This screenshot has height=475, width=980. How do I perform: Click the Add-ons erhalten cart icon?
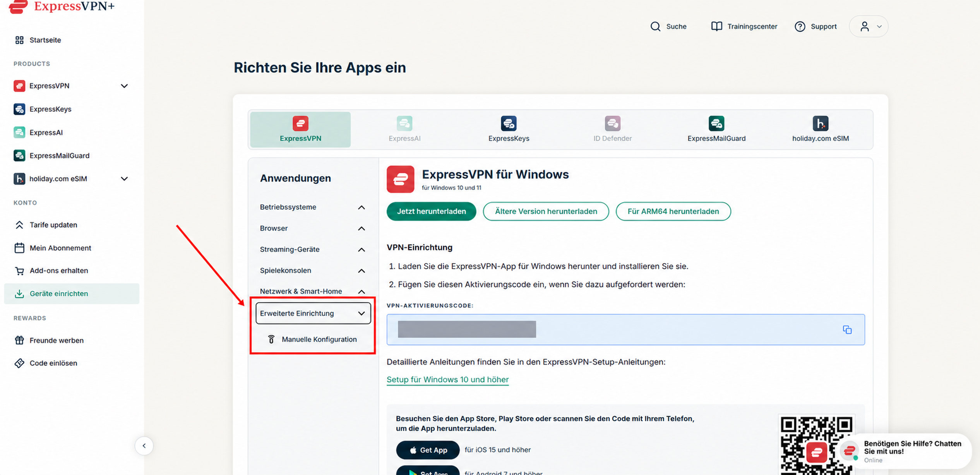[19, 271]
